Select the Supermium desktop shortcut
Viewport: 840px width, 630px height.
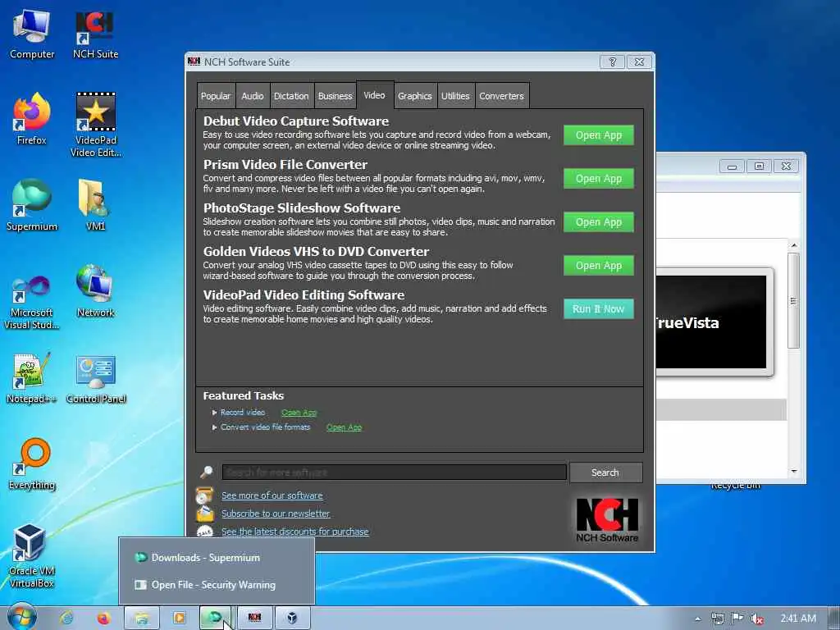pyautogui.click(x=32, y=205)
